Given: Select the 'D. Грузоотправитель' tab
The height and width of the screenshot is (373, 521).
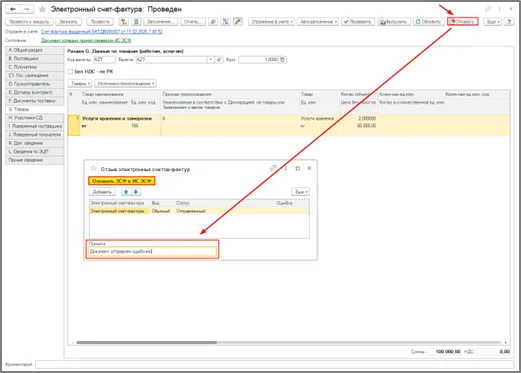Looking at the screenshot, I should pyautogui.click(x=35, y=84).
